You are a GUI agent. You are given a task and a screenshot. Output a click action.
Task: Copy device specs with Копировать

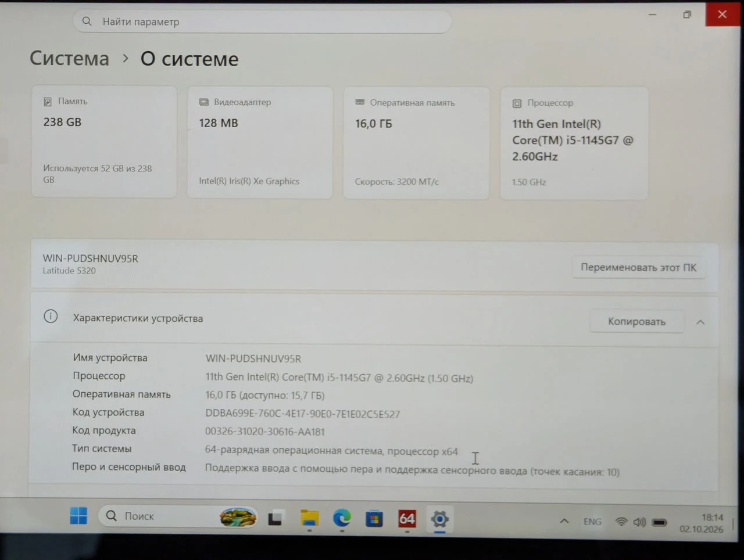tap(636, 321)
